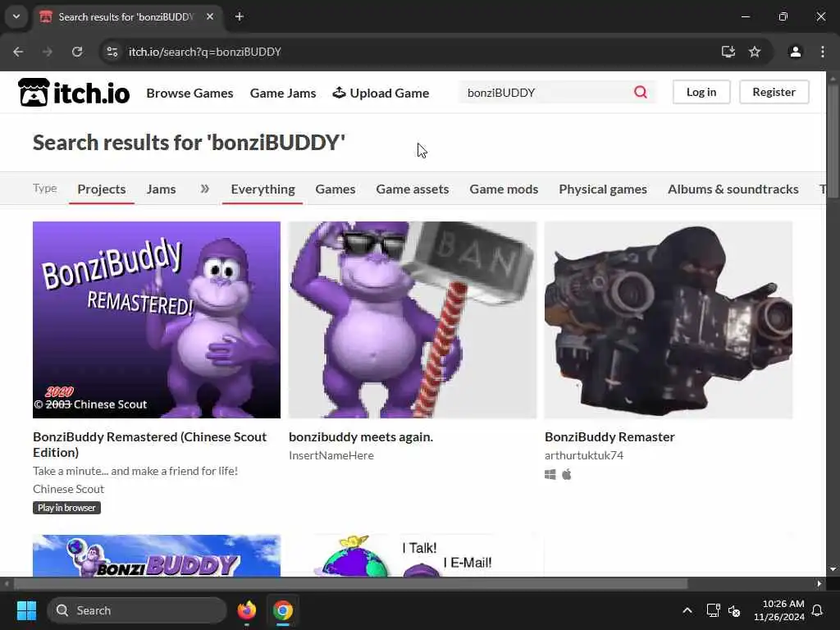Open Game Jams page
Image resolution: width=840 pixels, height=630 pixels.
[283, 93]
